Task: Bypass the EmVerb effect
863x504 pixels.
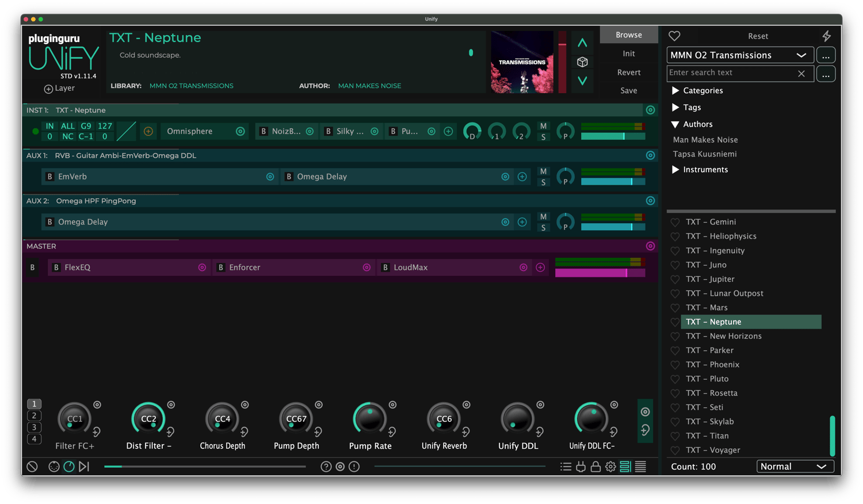Action: [x=50, y=177]
